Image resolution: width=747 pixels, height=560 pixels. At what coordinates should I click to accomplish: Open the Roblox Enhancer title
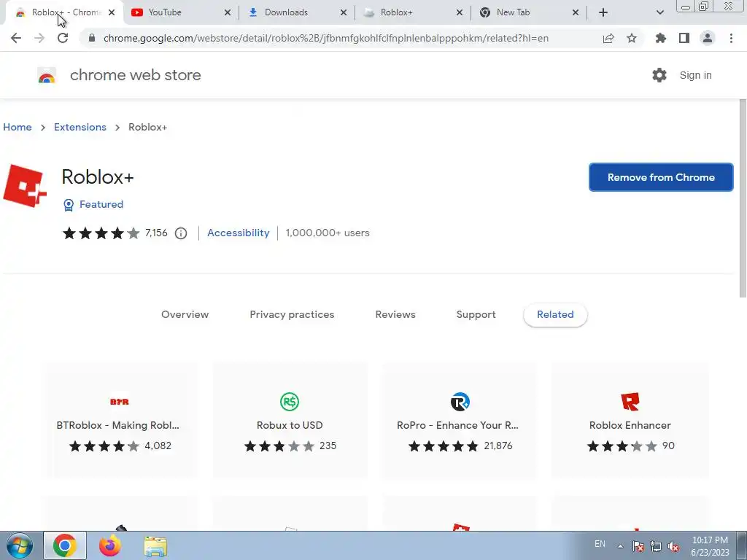click(630, 425)
